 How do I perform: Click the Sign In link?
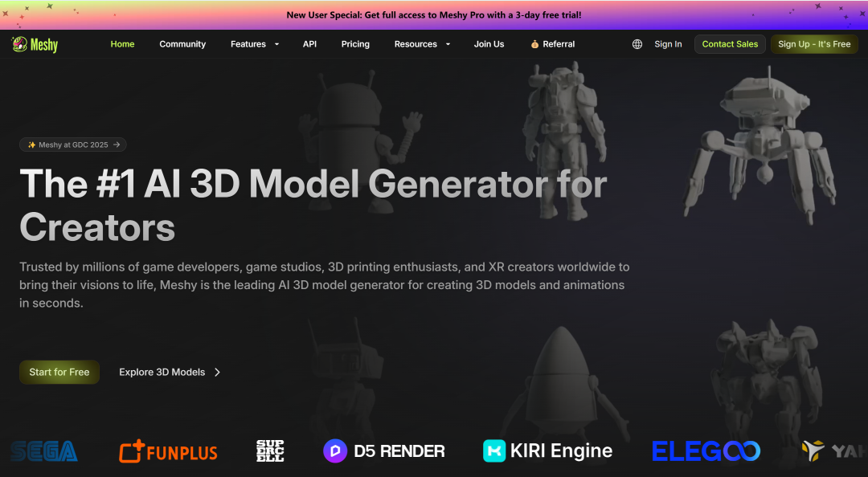pos(668,44)
